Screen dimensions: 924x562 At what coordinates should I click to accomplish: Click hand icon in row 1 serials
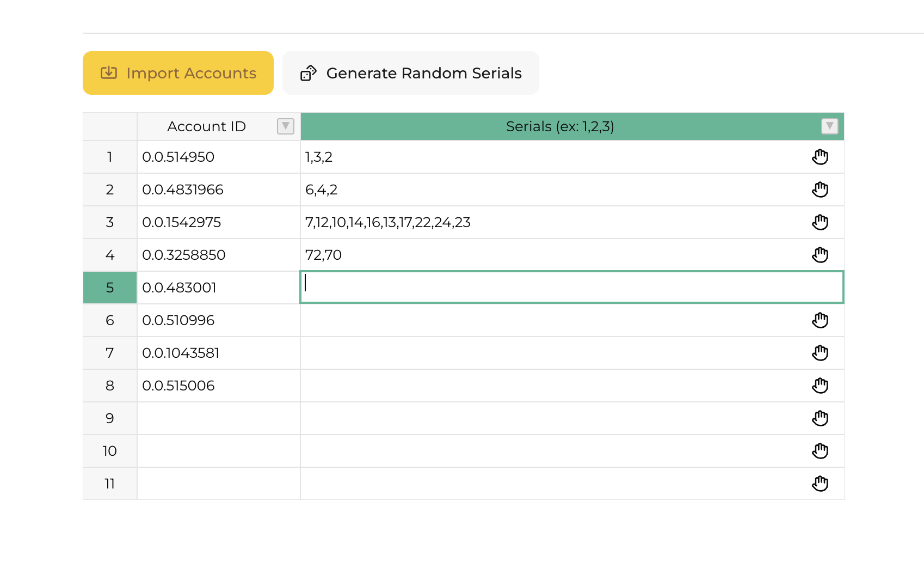pos(820,157)
